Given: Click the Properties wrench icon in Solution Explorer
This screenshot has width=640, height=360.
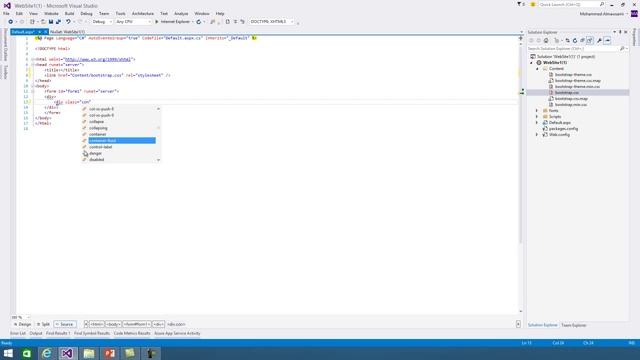Looking at the screenshot, I should [599, 40].
